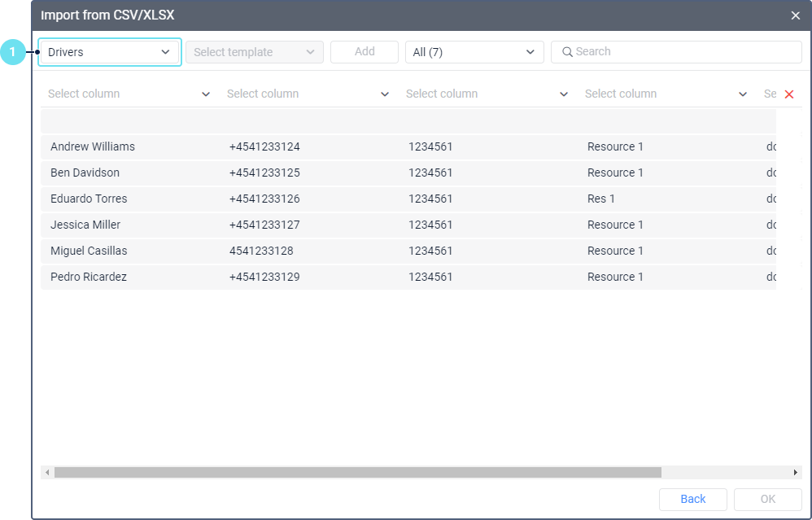Click the Add template button
Viewport: 812px width, 520px height.
tap(365, 52)
